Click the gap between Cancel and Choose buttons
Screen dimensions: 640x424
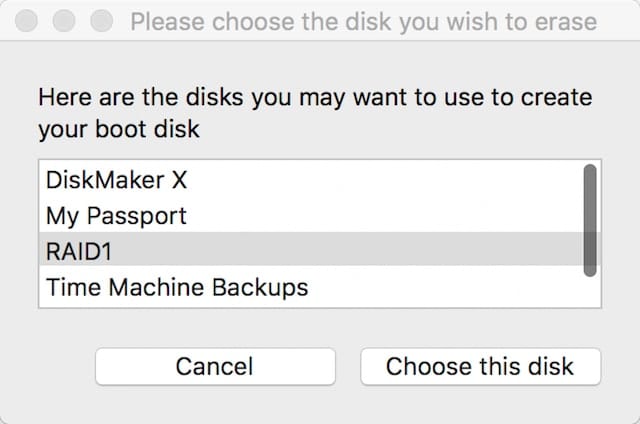(346, 366)
